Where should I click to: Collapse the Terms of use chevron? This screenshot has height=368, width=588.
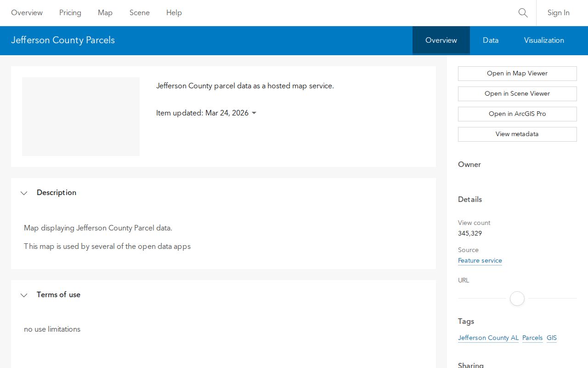[24, 295]
